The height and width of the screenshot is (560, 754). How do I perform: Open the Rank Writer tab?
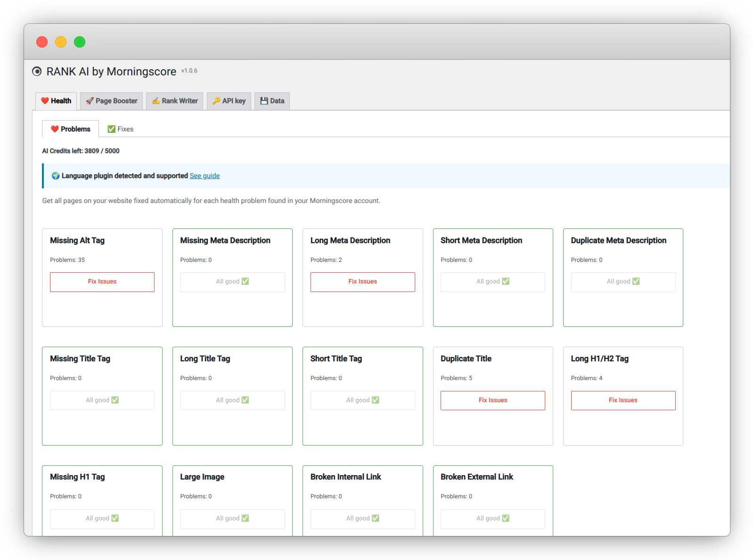[x=175, y=101]
